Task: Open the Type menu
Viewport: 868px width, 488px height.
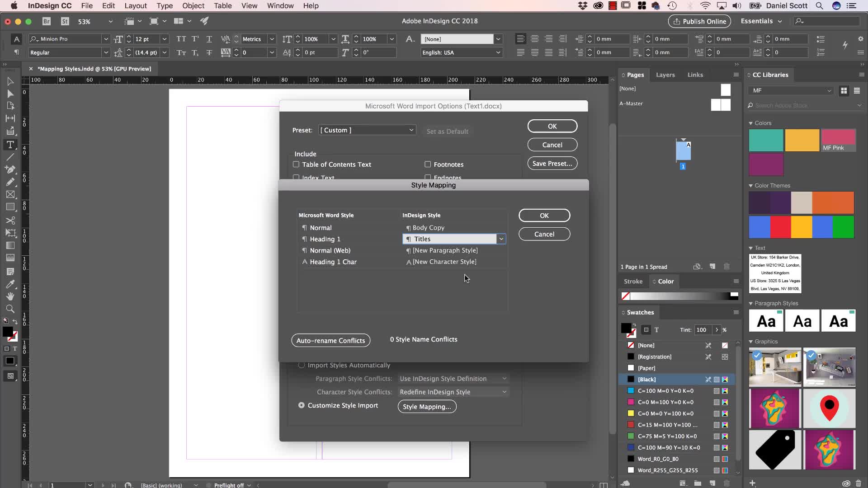Action: coord(165,6)
